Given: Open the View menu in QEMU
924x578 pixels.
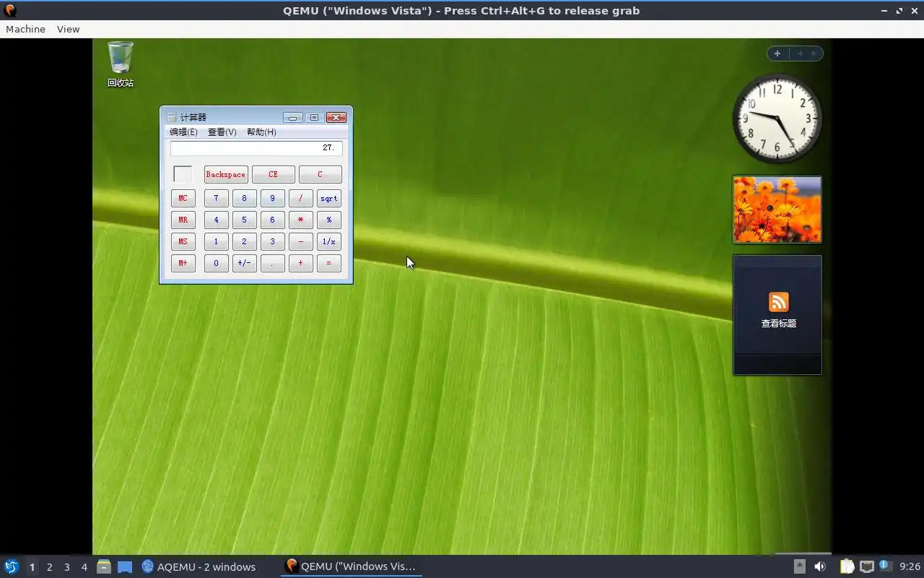Looking at the screenshot, I should pyautogui.click(x=68, y=29).
